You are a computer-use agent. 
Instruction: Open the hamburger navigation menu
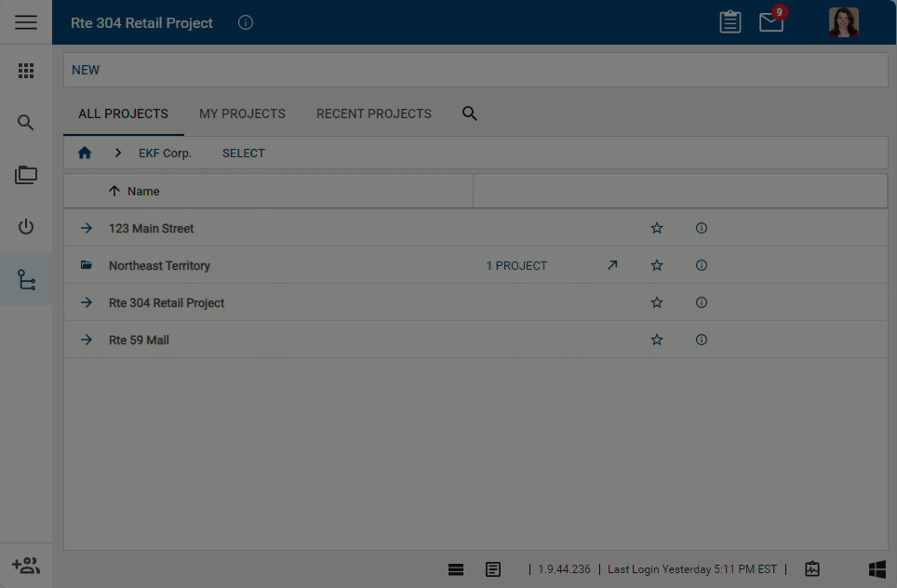(x=26, y=22)
